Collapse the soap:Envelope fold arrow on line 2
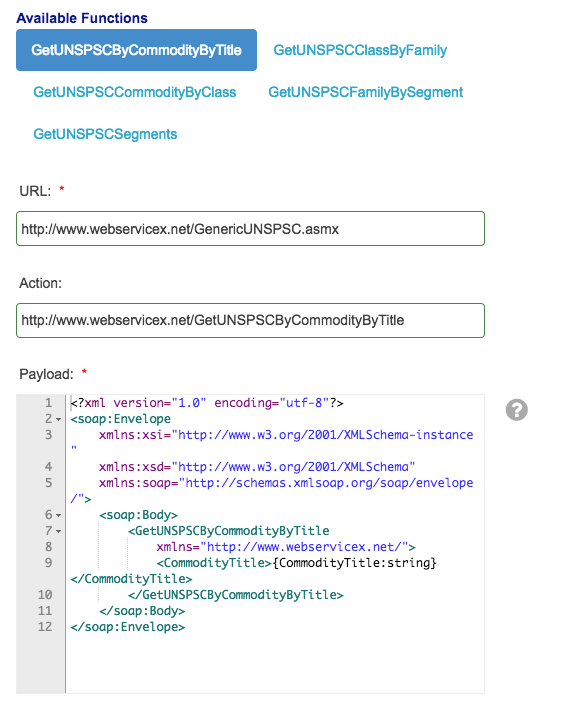The height and width of the screenshot is (709, 566). [x=58, y=419]
